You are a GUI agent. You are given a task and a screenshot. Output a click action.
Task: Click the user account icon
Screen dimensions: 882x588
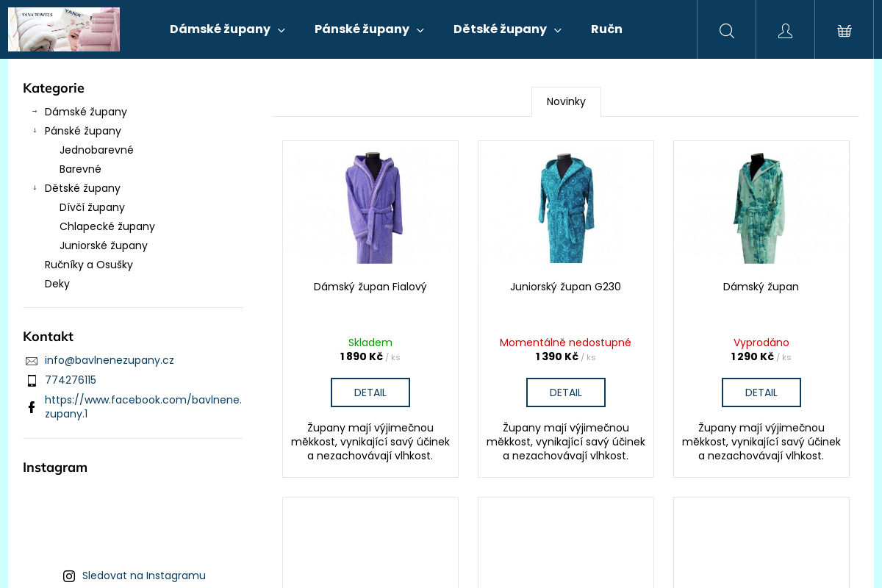(785, 30)
